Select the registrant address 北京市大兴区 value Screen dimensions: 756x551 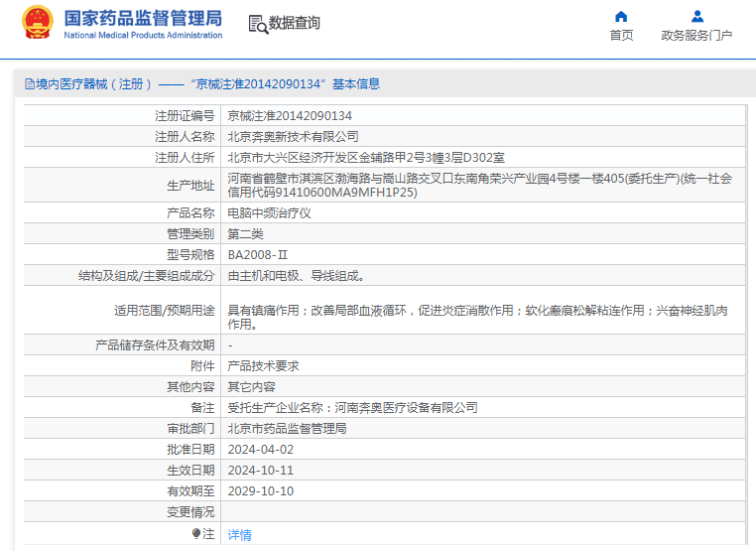tap(366, 157)
